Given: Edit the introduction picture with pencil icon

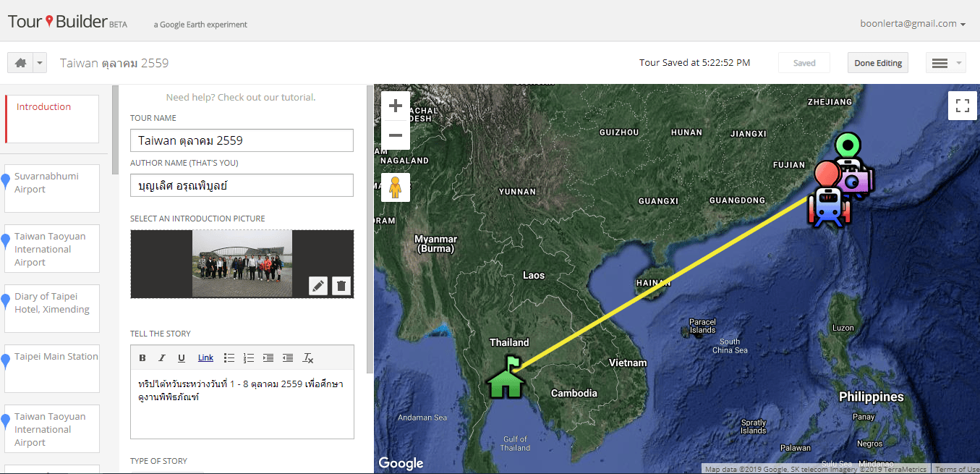Looking at the screenshot, I should (318, 286).
